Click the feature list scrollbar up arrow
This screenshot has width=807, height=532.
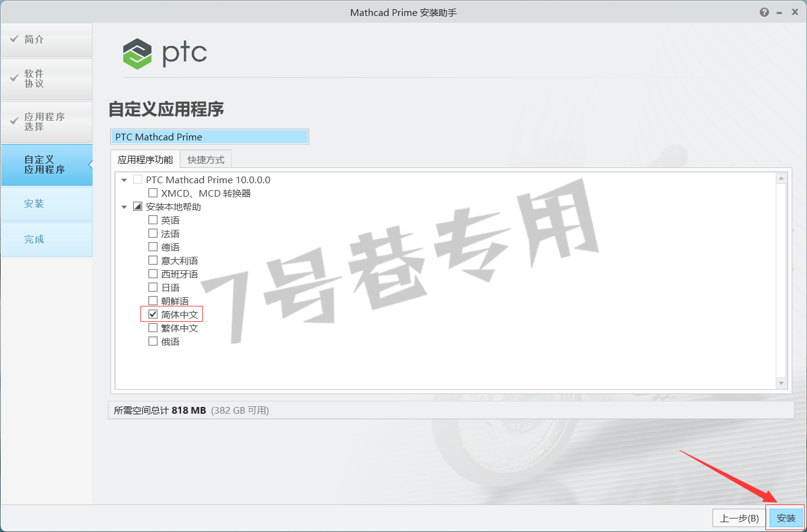click(781, 178)
